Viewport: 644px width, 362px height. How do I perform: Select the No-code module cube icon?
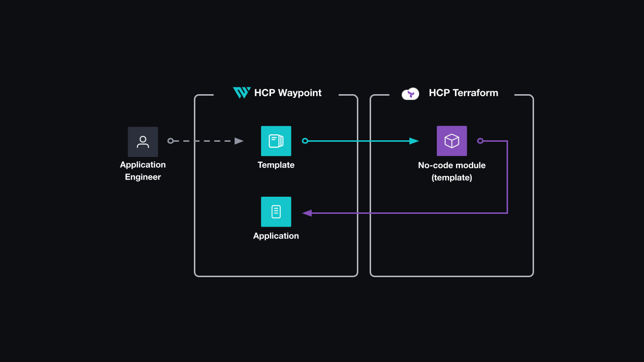click(452, 141)
